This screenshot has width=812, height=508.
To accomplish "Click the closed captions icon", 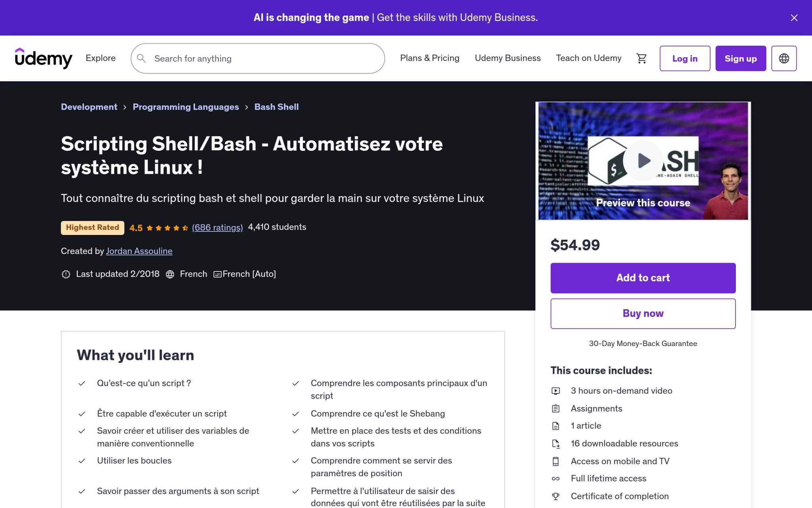I will pos(217,274).
